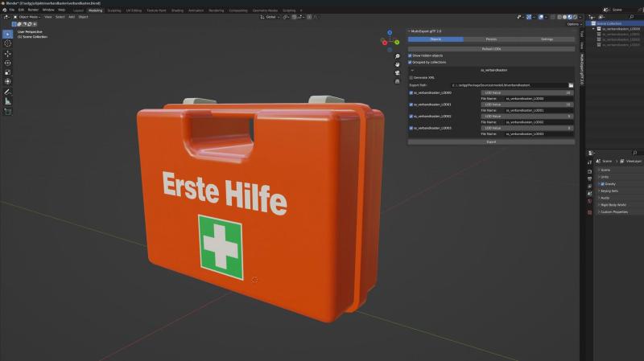Switch to Modeling workspace tab
The image size is (644, 361).
tap(95, 10)
